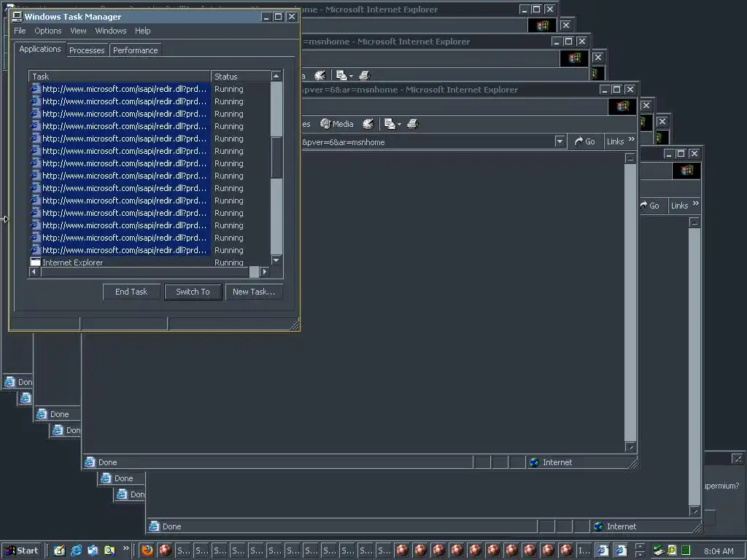Screen dimensions: 747x560
Task: Sort by the Status column header
Action: point(241,76)
